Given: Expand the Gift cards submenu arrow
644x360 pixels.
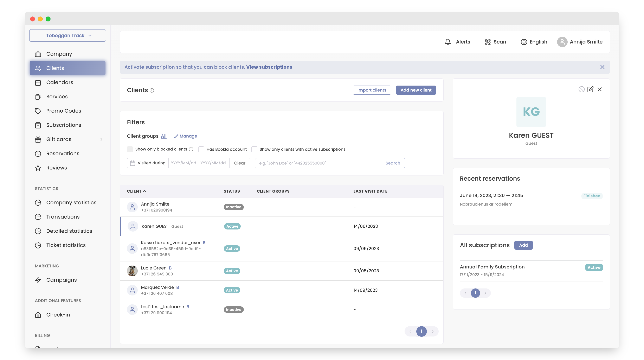Looking at the screenshot, I should 101,139.
